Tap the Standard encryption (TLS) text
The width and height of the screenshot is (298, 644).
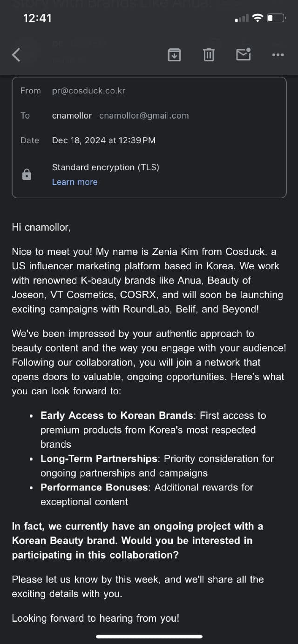(105, 167)
